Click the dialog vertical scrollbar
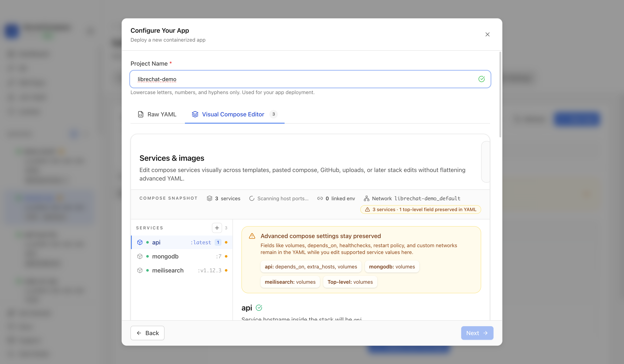The image size is (624, 364). coord(500,94)
